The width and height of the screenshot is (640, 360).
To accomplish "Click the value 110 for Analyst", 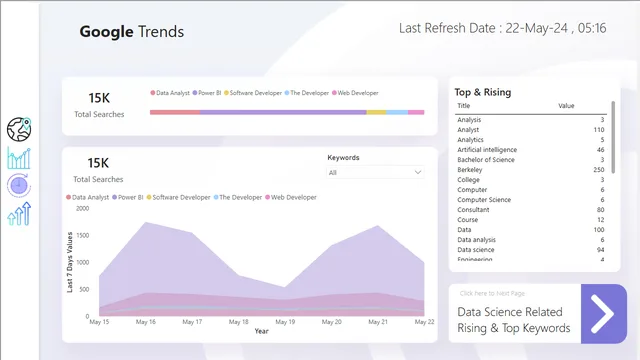I will (599, 130).
